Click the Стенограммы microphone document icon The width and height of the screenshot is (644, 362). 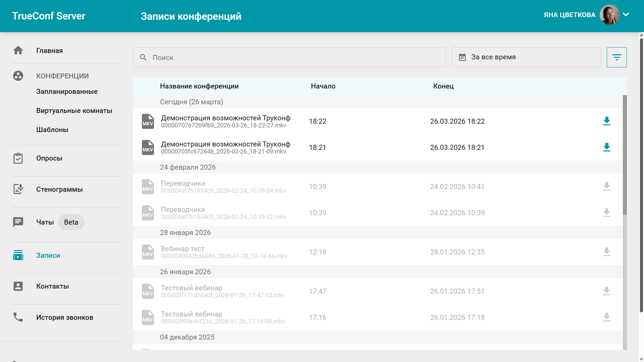point(18,189)
